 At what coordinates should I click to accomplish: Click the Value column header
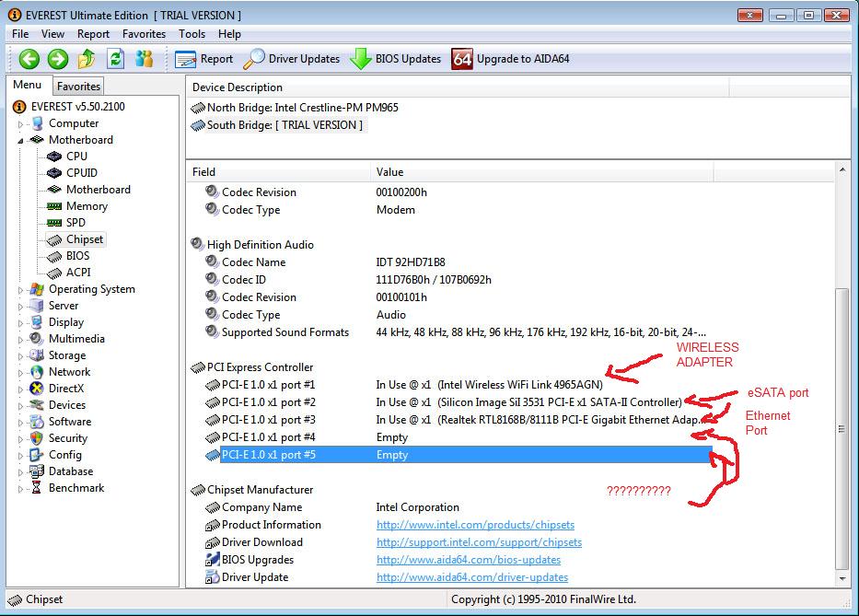pos(541,172)
